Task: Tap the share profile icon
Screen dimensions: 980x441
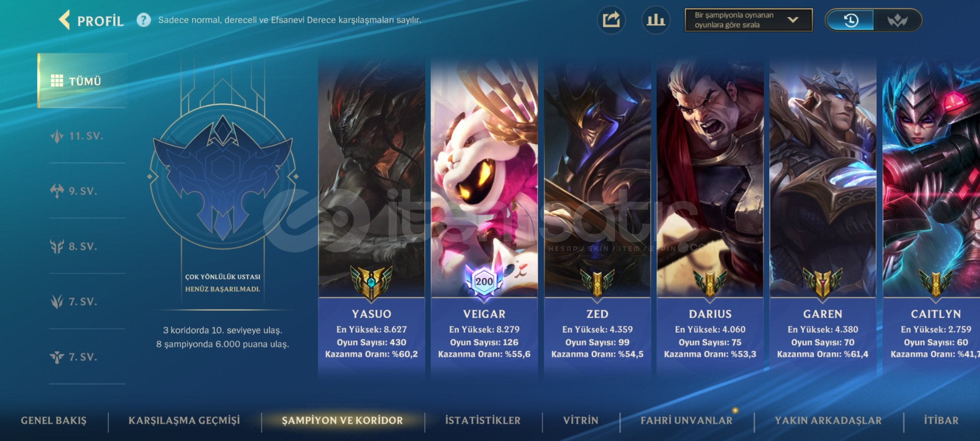Action: tap(611, 20)
